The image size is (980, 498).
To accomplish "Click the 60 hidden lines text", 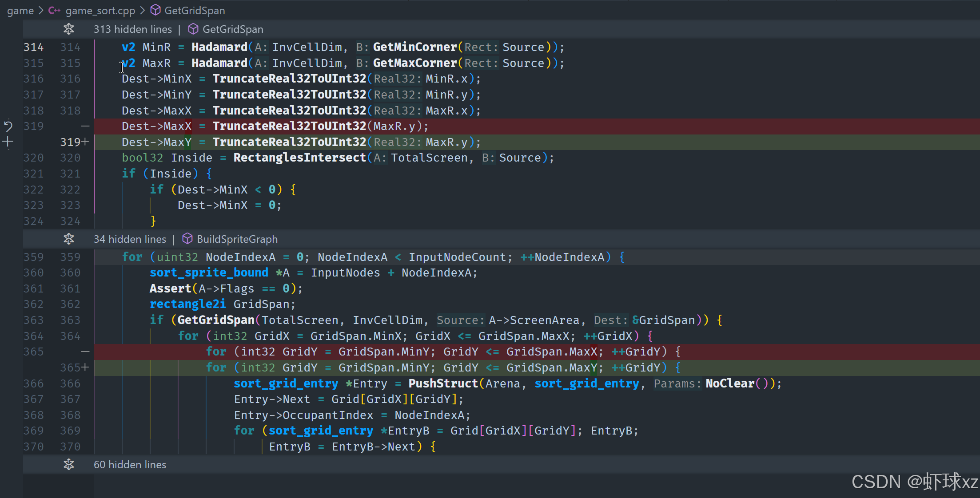I will [130, 465].
